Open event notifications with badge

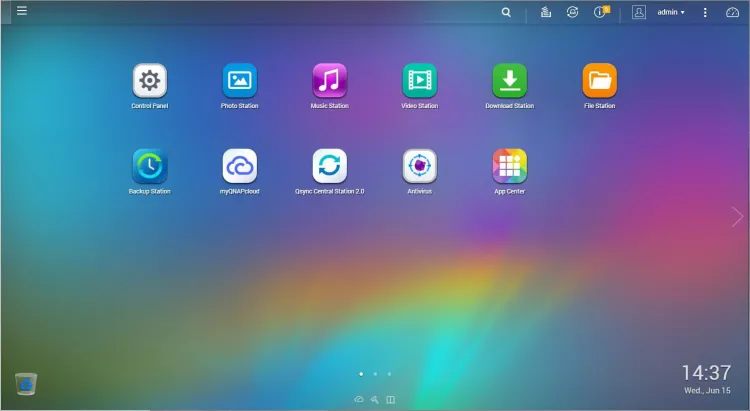pos(601,13)
